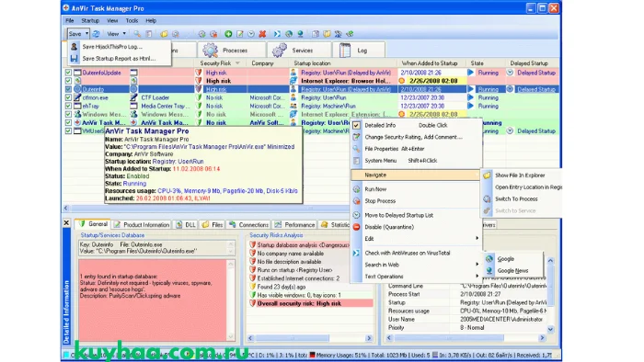Click the red X delete icon in the toolbar

[x=262, y=34]
